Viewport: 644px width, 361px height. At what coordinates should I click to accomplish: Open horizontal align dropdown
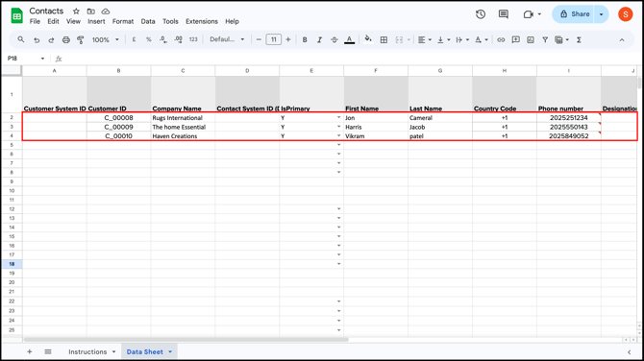tap(424, 39)
